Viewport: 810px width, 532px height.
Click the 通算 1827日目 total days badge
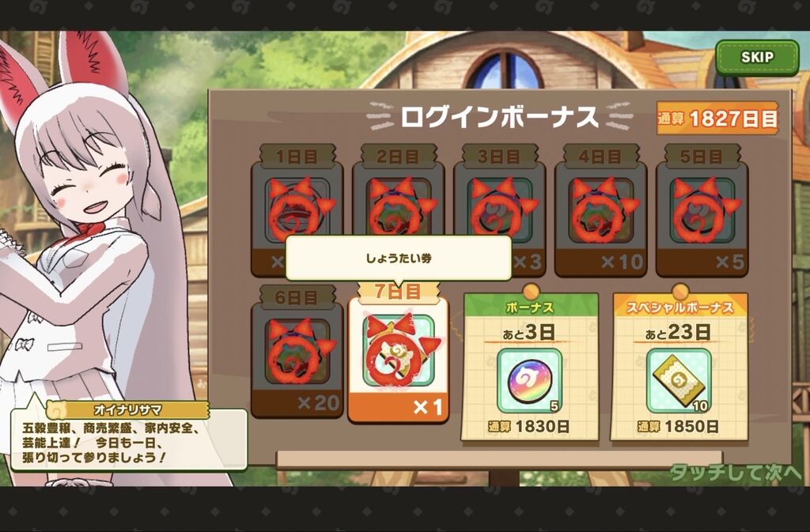click(x=717, y=118)
